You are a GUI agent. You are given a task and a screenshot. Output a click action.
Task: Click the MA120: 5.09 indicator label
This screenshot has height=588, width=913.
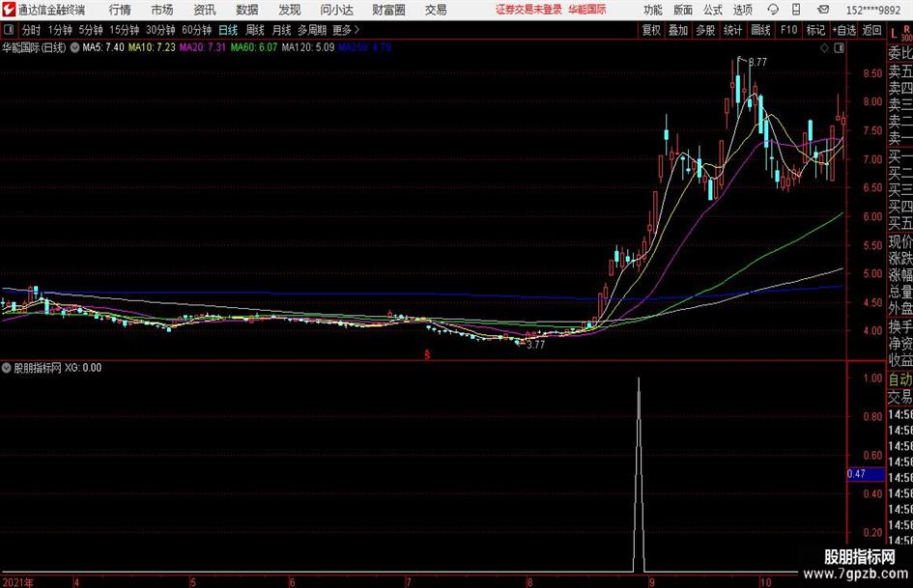[x=308, y=47]
